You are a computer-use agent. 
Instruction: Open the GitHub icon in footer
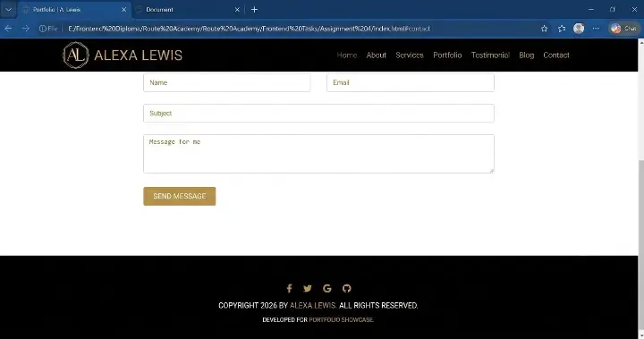click(347, 288)
